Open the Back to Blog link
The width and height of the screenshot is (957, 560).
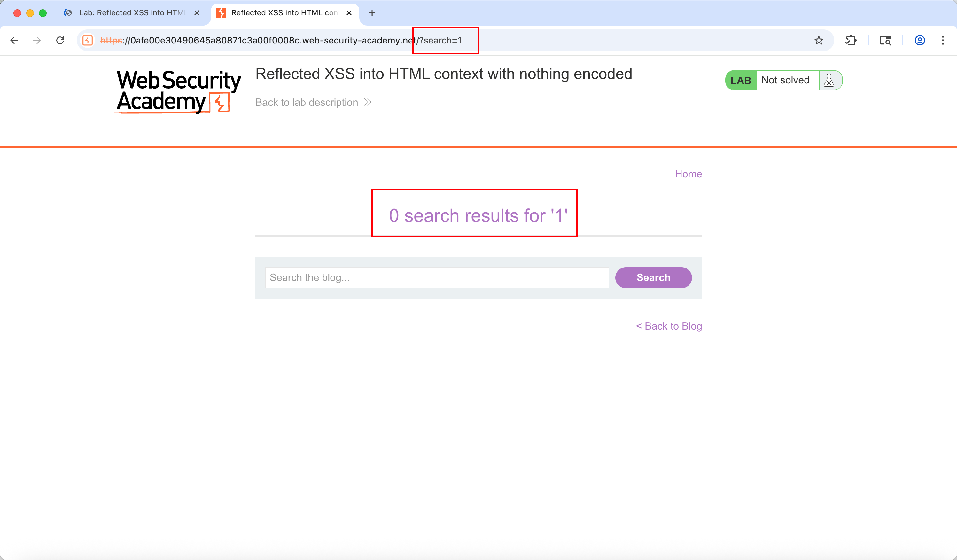[x=669, y=326]
